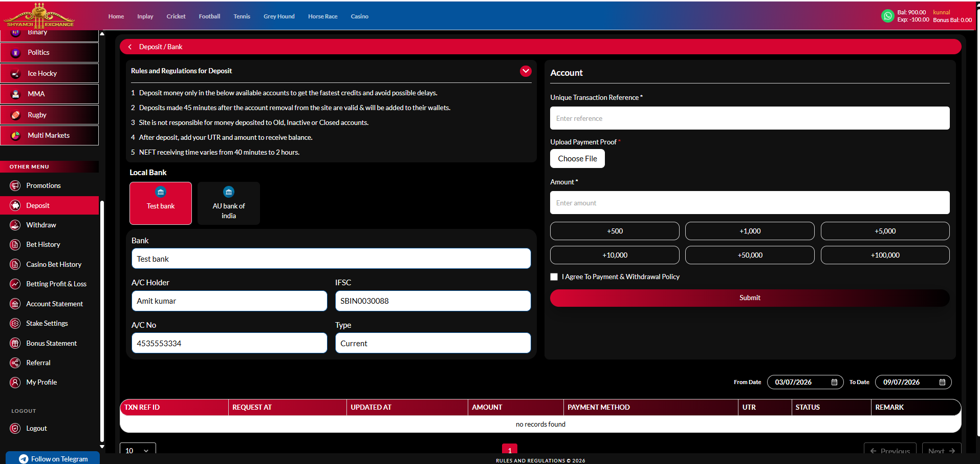Click the Referral share icon
The height and width of the screenshot is (464, 980).
pyautogui.click(x=15, y=363)
